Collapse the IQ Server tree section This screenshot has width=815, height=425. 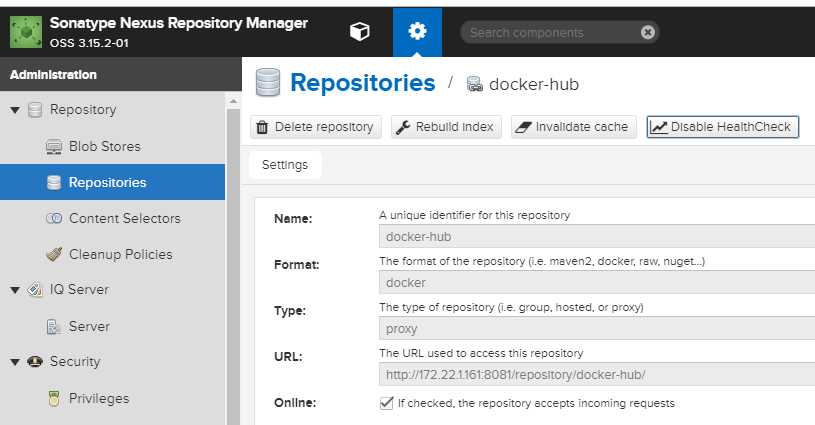point(15,290)
